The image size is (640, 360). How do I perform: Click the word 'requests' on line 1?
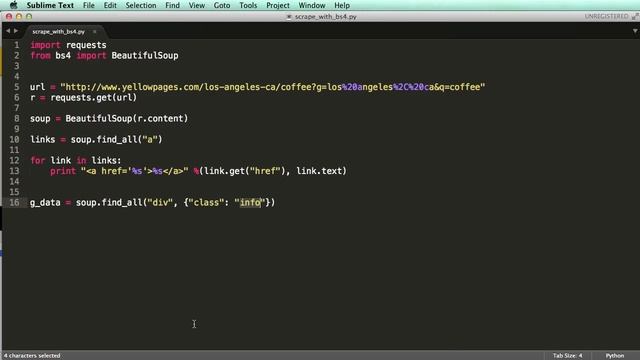pos(86,45)
